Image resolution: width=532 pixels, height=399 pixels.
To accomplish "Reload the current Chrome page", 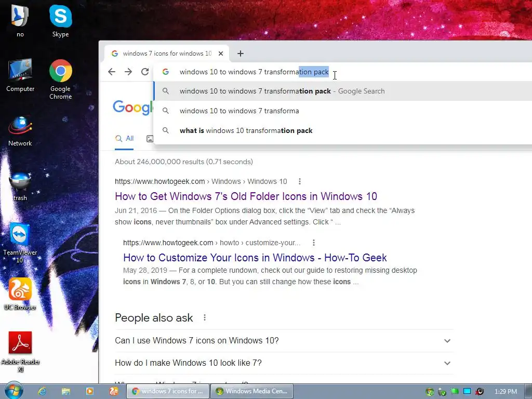I will (x=145, y=72).
